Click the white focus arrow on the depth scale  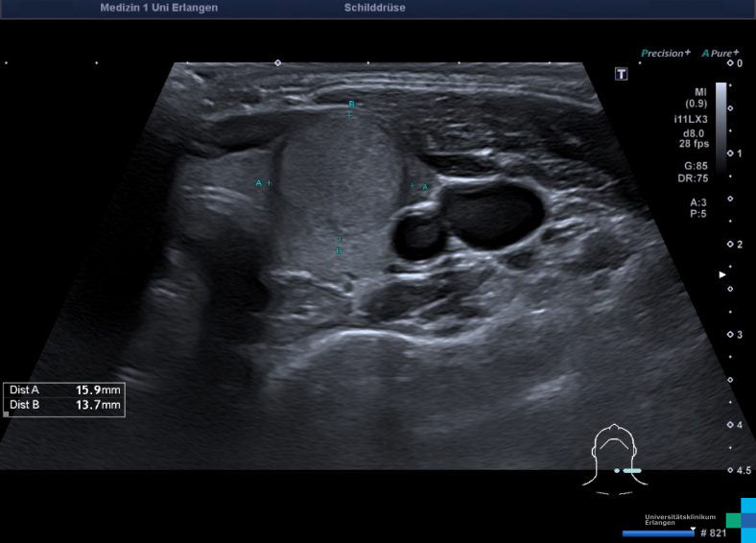(x=723, y=274)
